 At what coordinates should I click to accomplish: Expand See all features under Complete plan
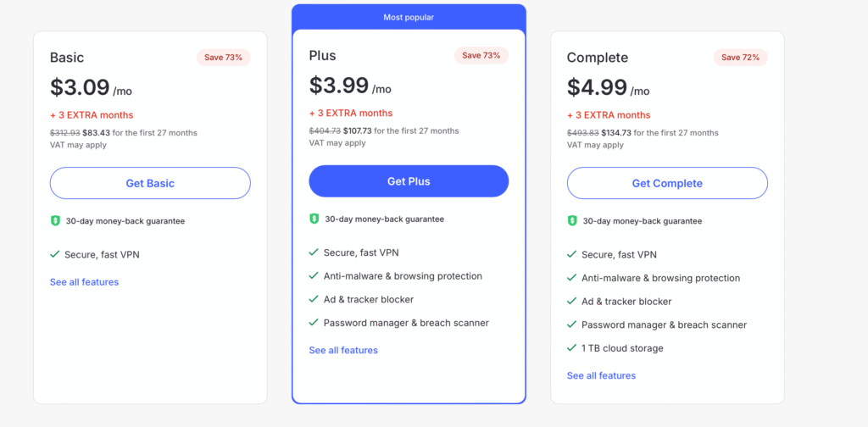[601, 375]
